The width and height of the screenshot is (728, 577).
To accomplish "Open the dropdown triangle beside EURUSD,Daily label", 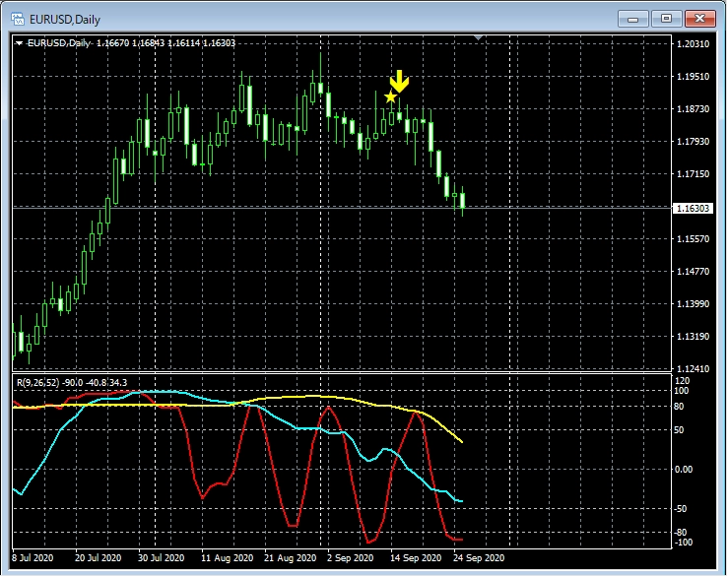I will (19, 43).
